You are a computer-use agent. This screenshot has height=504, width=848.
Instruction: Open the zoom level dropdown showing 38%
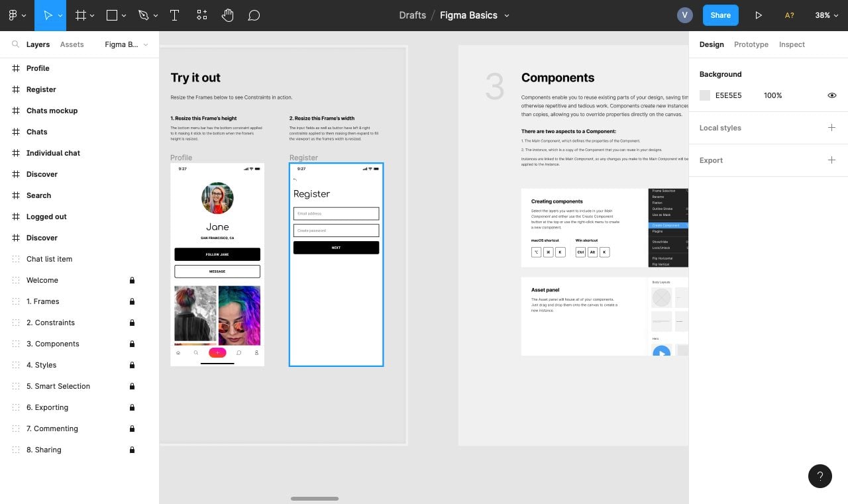(x=826, y=15)
